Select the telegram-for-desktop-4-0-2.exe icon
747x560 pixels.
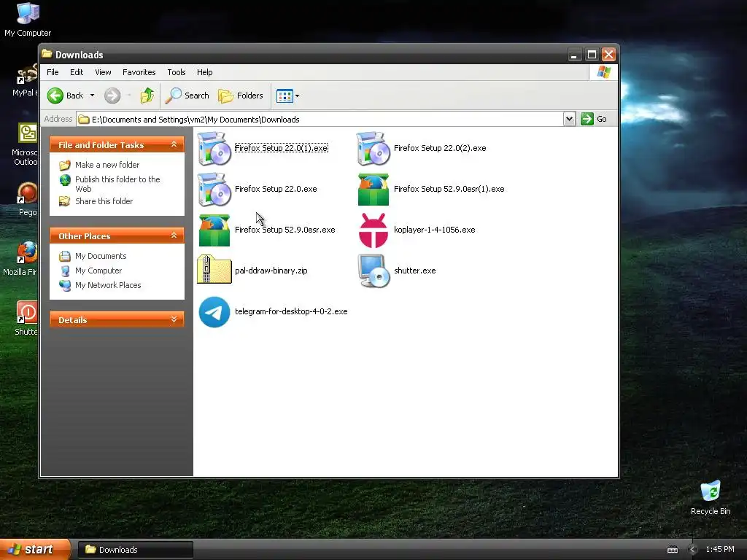pos(214,312)
